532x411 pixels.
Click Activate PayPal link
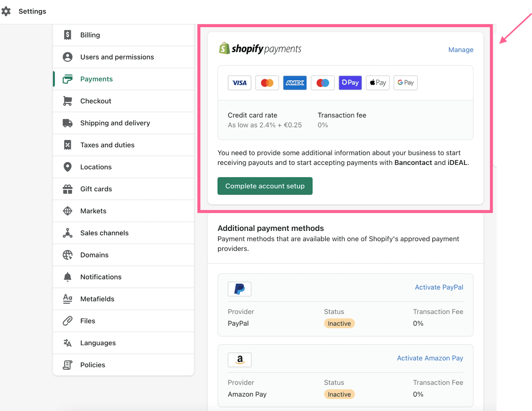439,287
